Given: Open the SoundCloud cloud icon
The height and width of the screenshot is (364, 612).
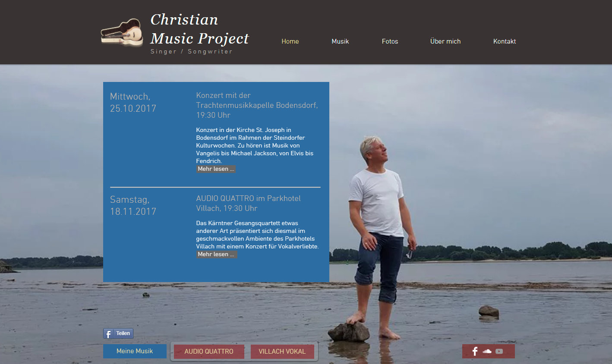Looking at the screenshot, I should coord(487,351).
